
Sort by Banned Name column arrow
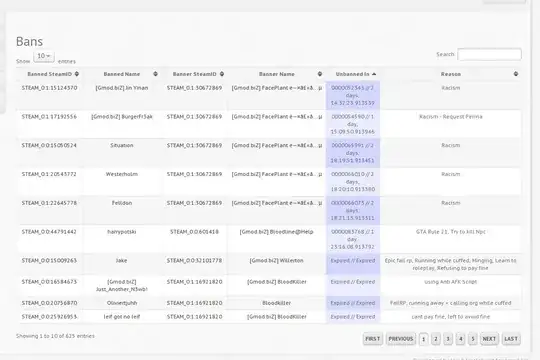coord(155,74)
